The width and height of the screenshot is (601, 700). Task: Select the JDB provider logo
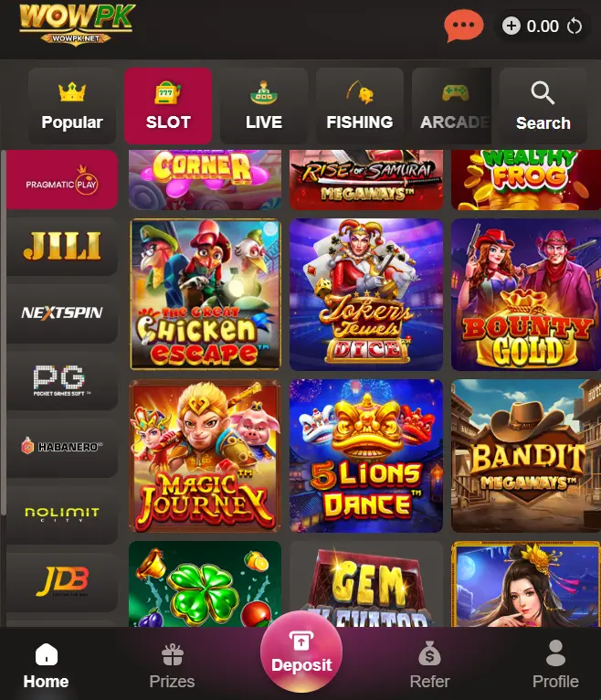point(62,582)
